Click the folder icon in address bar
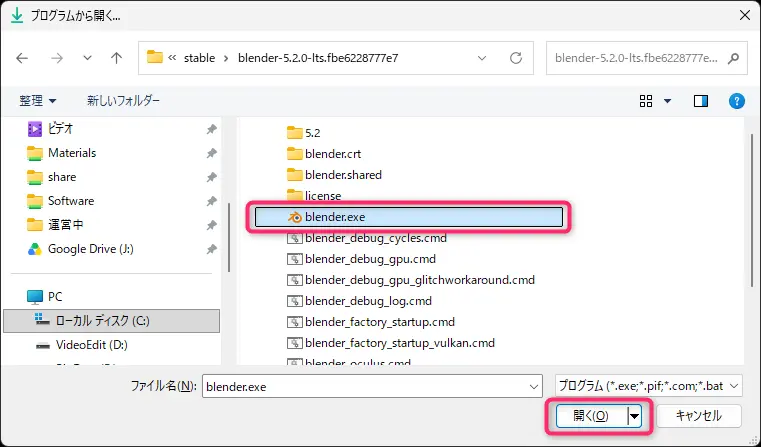Image resolution: width=761 pixels, height=447 pixels. pos(154,57)
